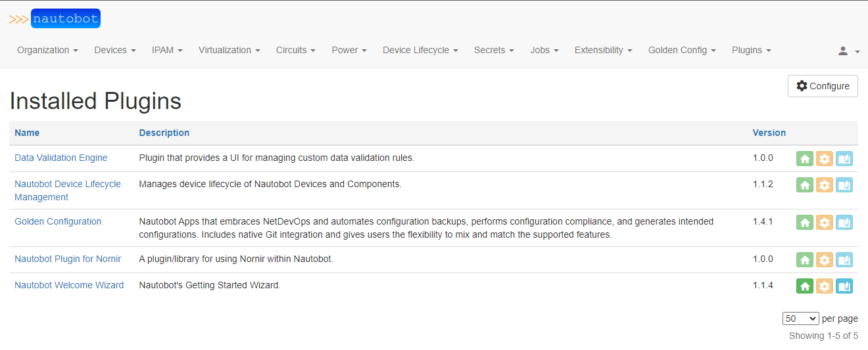Open the Data Validation Engine link
Image resolution: width=868 pixels, height=350 pixels.
coord(60,158)
